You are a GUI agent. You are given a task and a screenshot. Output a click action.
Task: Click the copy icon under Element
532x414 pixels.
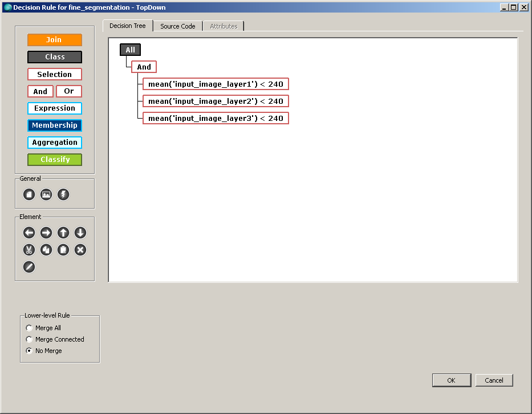[46, 250]
